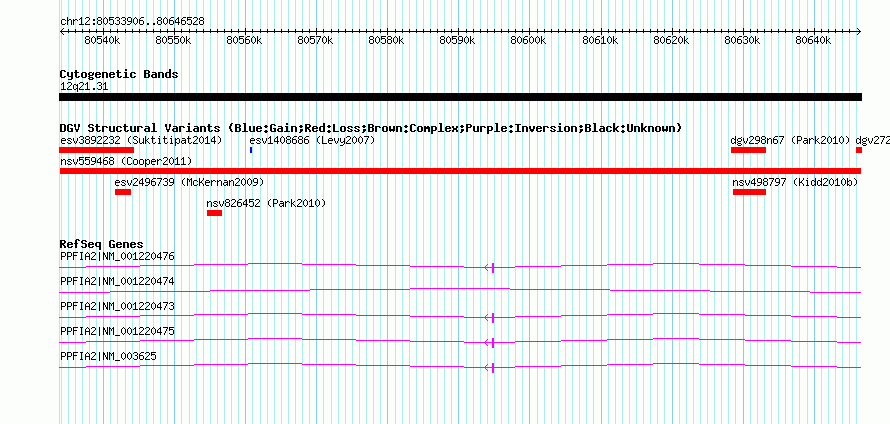Click the 80610k ruler position label
Image resolution: width=890 pixels, height=424 pixels.
[601, 40]
